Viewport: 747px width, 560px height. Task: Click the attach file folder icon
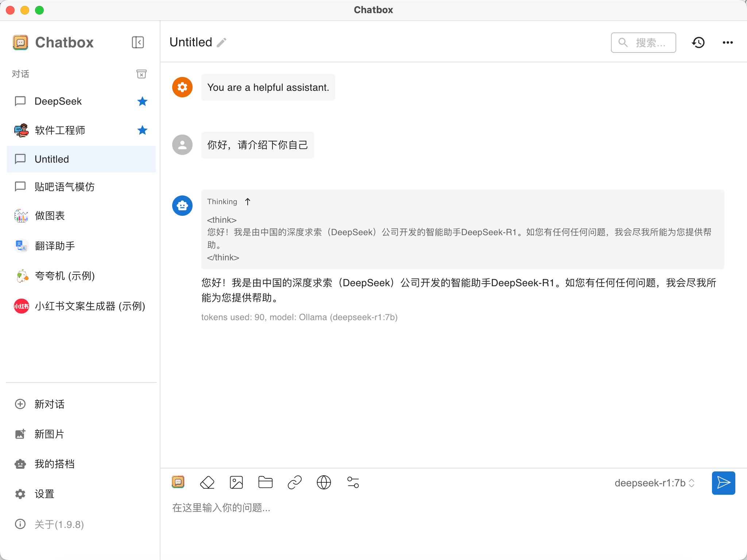coord(266,482)
